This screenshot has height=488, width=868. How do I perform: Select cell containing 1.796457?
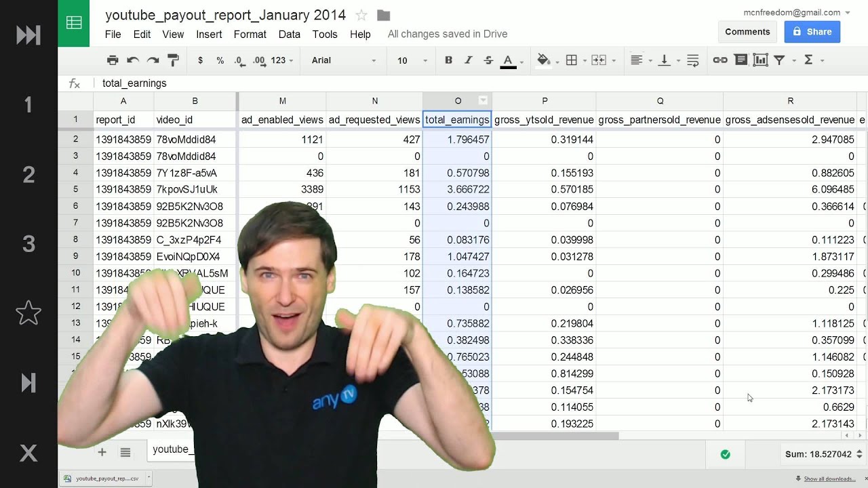tap(457, 140)
